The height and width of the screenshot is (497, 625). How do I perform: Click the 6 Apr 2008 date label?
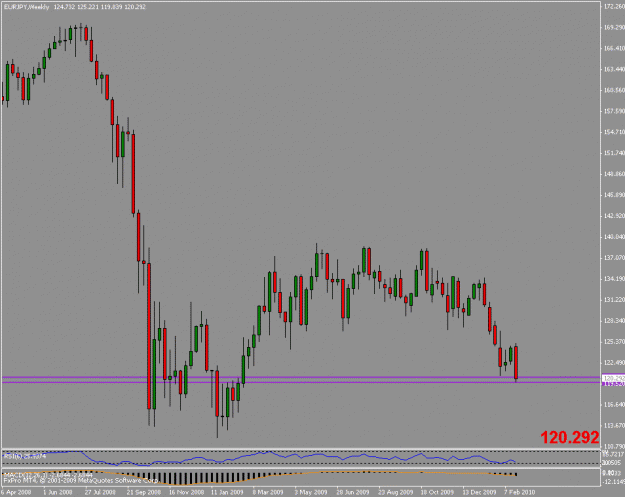[x=16, y=492]
